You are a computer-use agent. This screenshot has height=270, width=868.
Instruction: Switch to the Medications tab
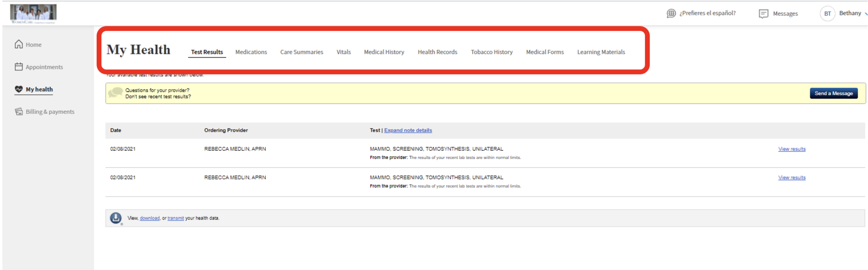pos(251,52)
